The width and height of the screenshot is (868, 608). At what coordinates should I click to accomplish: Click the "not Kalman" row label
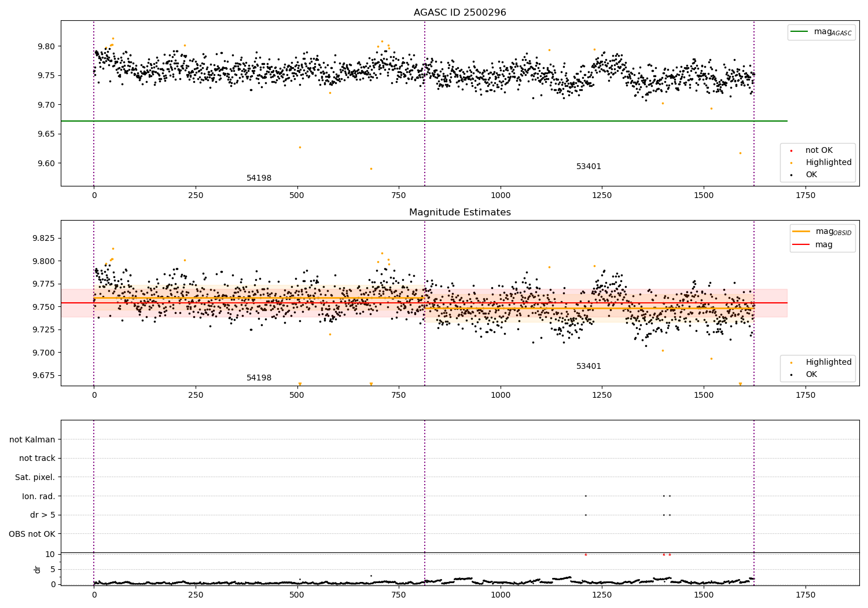(x=32, y=439)
